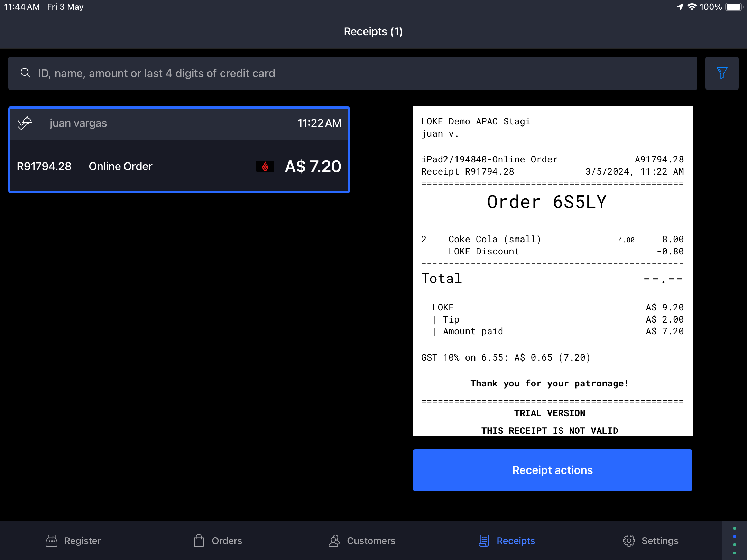Click the Amount paid line
Image resolution: width=747 pixels, height=560 pixels.
point(558,331)
